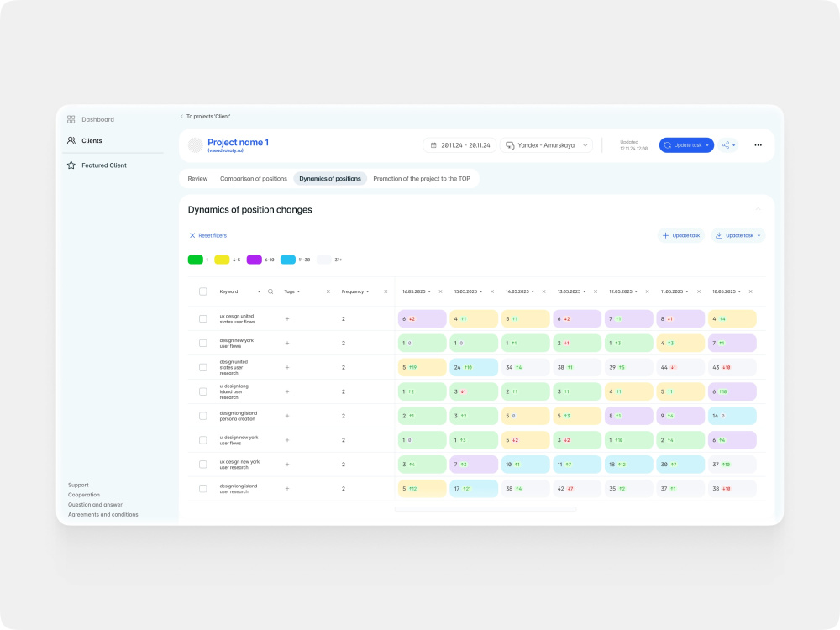Image resolution: width=840 pixels, height=630 pixels.
Task: Switch to Comparison of positions tab
Action: tap(254, 178)
